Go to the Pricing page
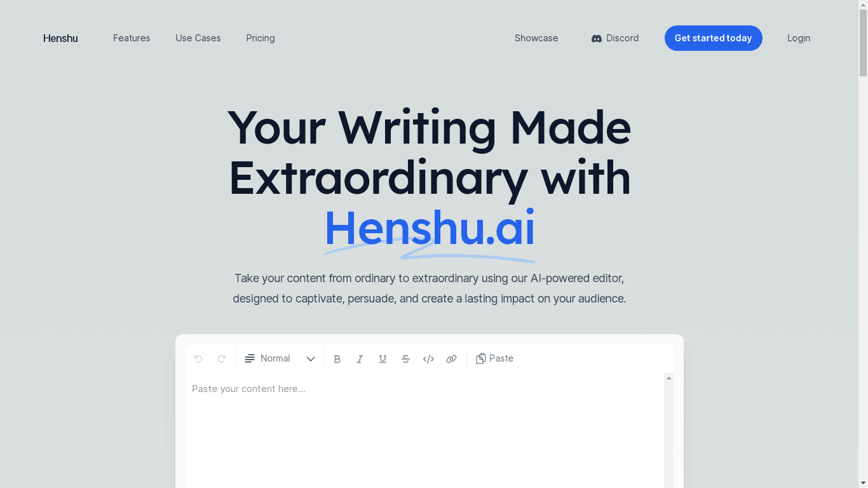Screen dimensions: 868x488 pyautogui.click(x=261, y=38)
